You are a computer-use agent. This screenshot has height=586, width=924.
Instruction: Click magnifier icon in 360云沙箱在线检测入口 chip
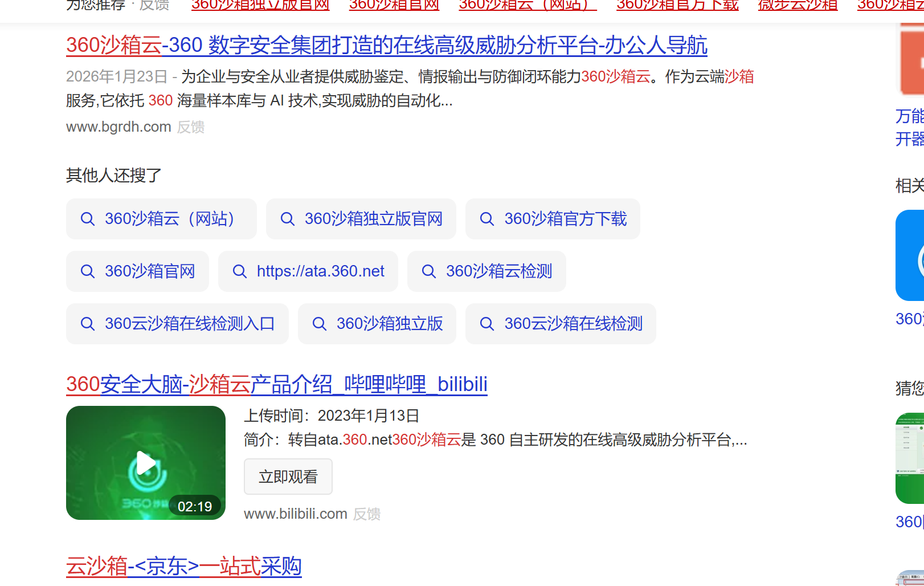[x=87, y=324]
